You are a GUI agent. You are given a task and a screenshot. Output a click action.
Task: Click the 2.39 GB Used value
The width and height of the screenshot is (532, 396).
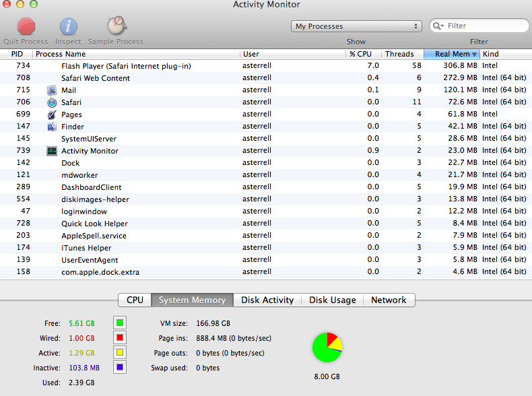click(81, 383)
